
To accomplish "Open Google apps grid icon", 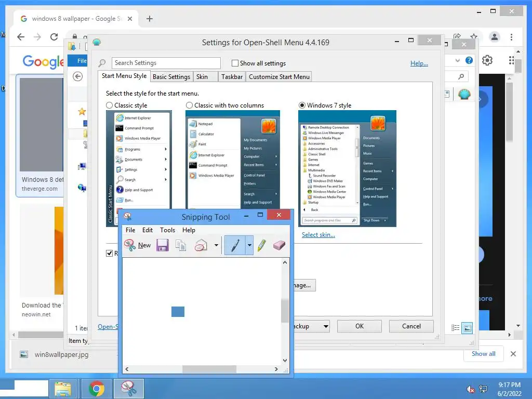I will click(x=511, y=60).
